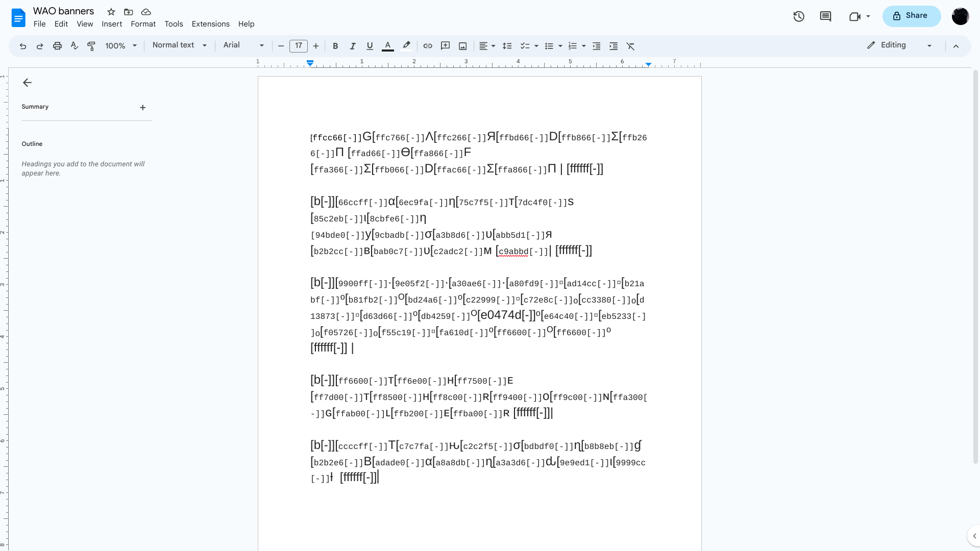Click the print icon
The height and width of the screenshot is (551, 980).
(x=57, y=46)
